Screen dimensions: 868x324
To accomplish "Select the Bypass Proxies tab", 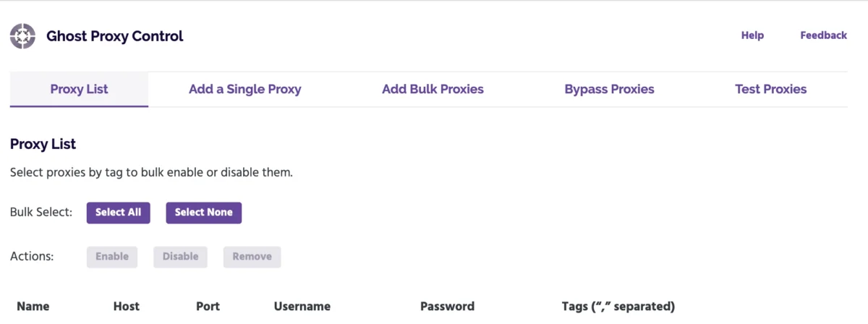I will (609, 90).
